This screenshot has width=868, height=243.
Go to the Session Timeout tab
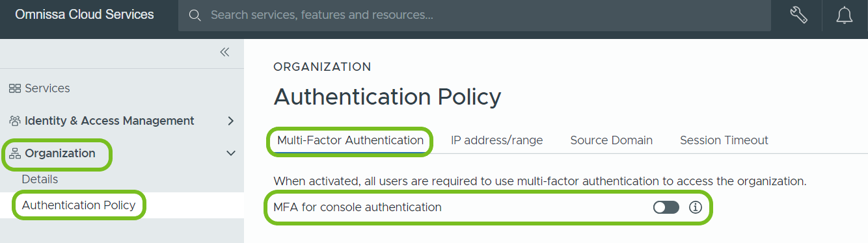(724, 140)
